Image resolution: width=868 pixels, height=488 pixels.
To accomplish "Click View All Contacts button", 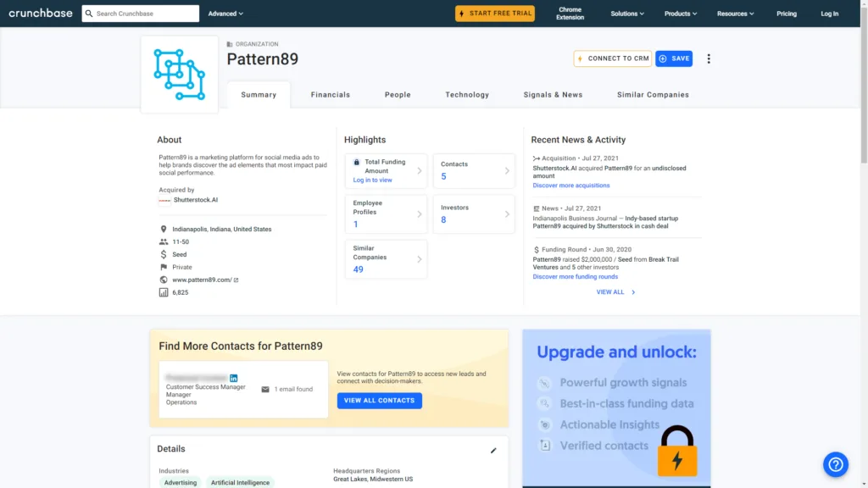I will pyautogui.click(x=379, y=401).
